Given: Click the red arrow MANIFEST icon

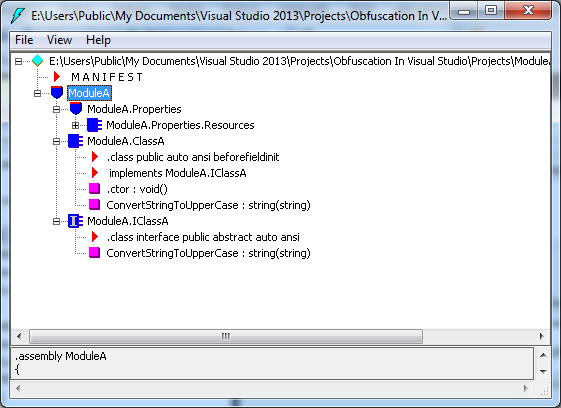Looking at the screenshot, I should (x=57, y=77).
